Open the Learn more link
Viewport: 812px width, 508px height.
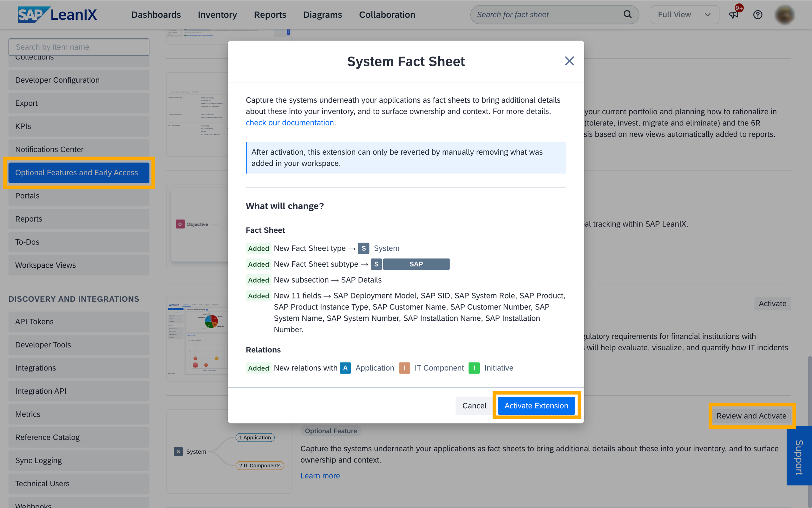320,475
